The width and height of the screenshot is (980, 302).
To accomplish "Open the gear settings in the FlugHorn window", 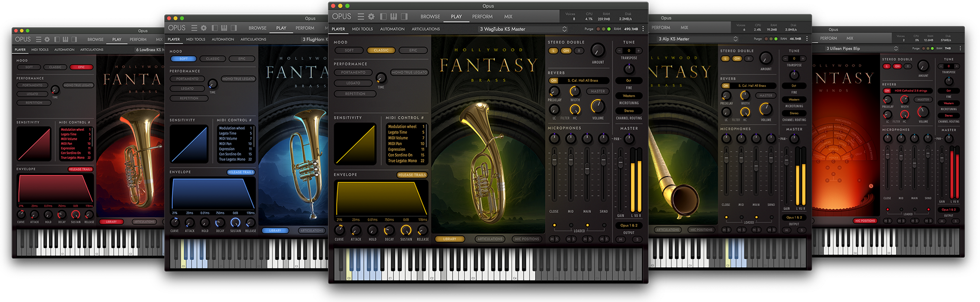I will tap(204, 28).
